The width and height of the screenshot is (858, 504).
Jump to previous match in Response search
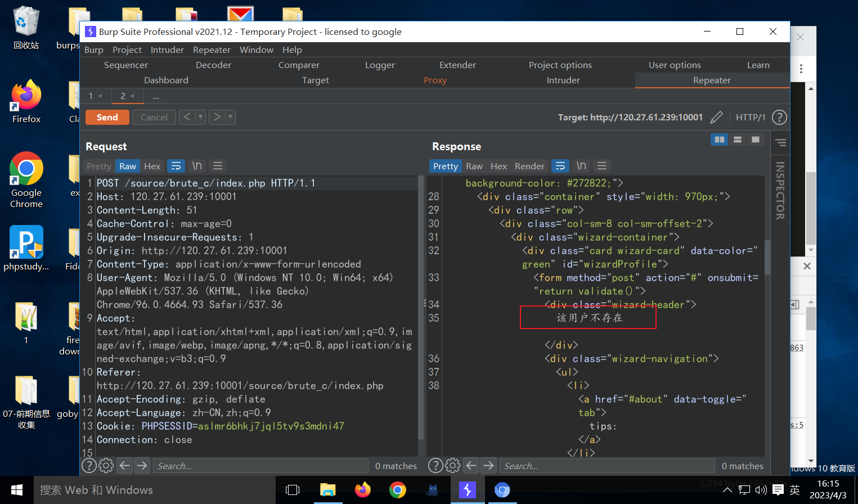click(471, 465)
